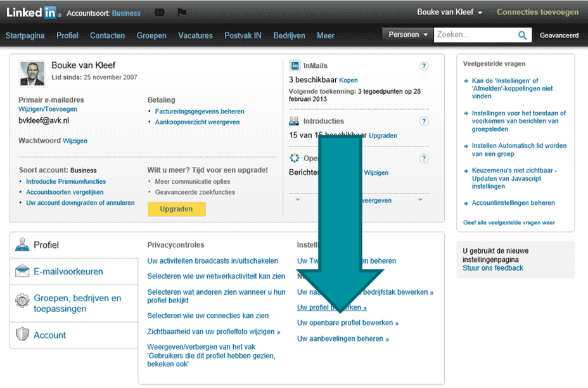Screen dimensions: 588x388
Task: Click the Account shield icon
Action: [x=22, y=334]
